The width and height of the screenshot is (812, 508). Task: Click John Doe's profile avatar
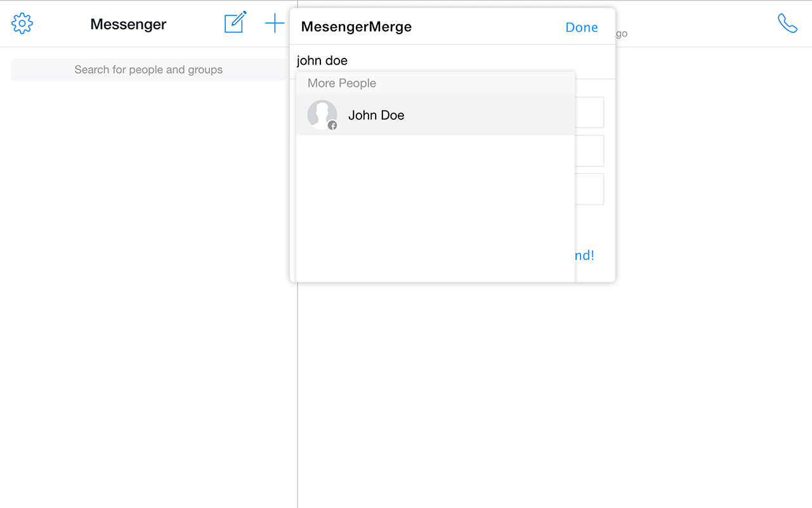322,115
